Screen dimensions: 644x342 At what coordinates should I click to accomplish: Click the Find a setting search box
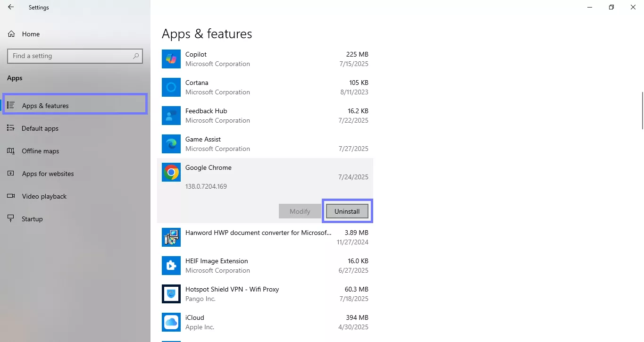click(75, 56)
